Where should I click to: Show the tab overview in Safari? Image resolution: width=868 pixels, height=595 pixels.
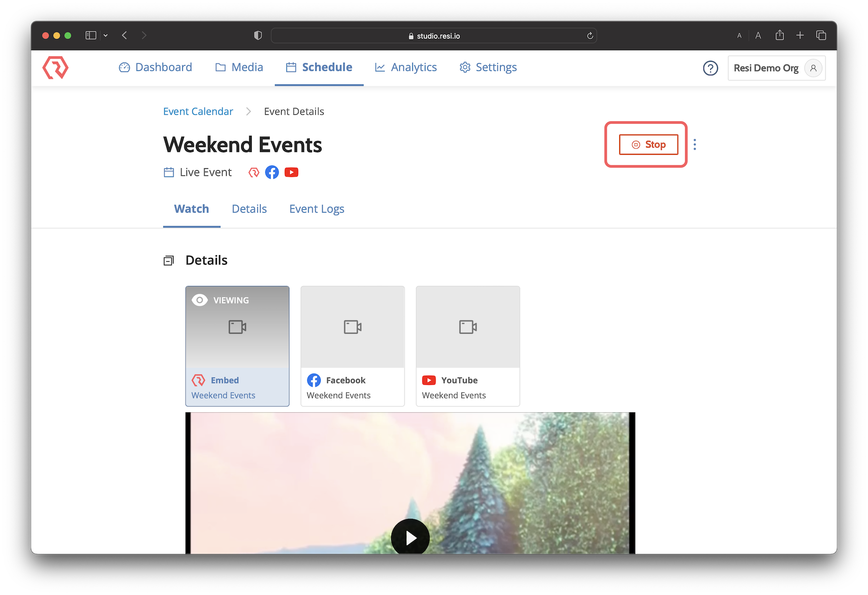coord(821,35)
